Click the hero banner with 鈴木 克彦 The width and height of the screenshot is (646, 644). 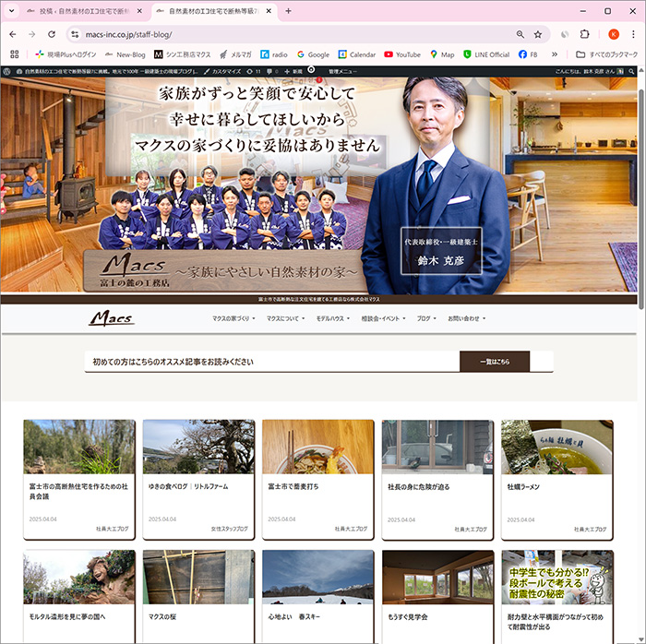pyautogui.click(x=318, y=185)
